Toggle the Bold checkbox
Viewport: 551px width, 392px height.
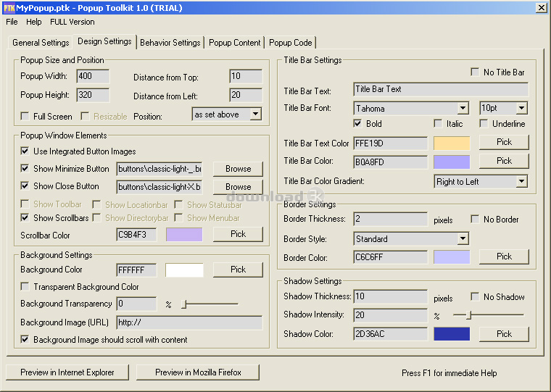(x=357, y=123)
